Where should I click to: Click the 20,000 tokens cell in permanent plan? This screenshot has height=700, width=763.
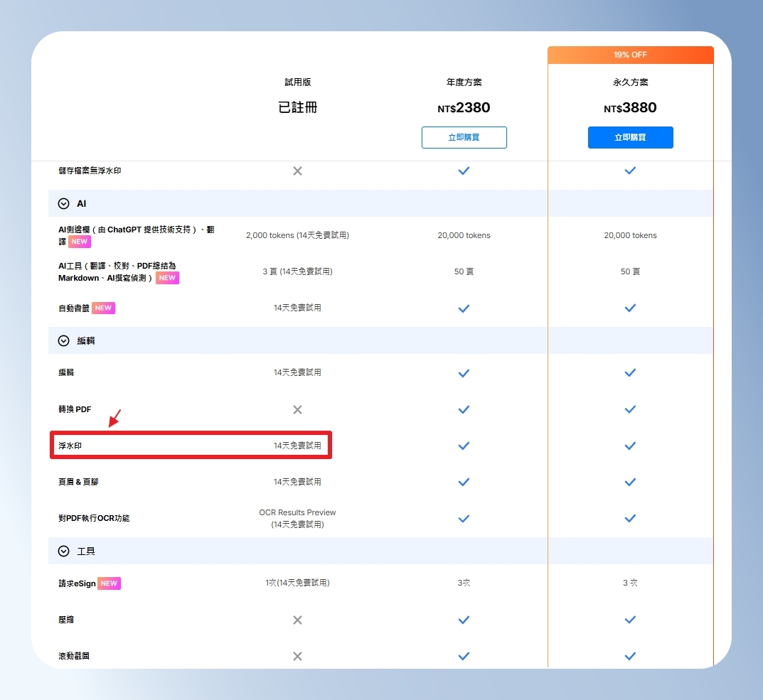click(630, 235)
